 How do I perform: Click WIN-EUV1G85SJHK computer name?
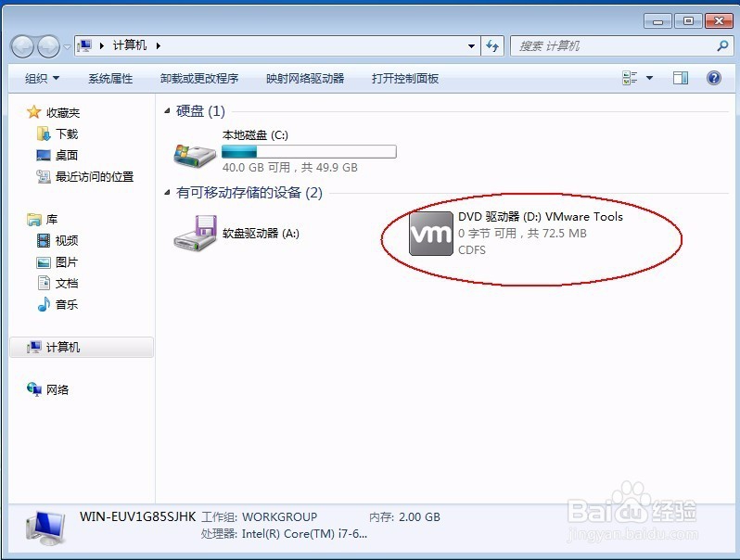tap(137, 516)
